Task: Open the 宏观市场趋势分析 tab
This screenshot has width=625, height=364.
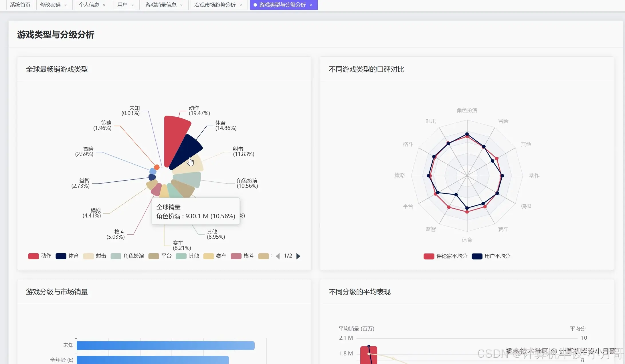Action: click(x=215, y=5)
